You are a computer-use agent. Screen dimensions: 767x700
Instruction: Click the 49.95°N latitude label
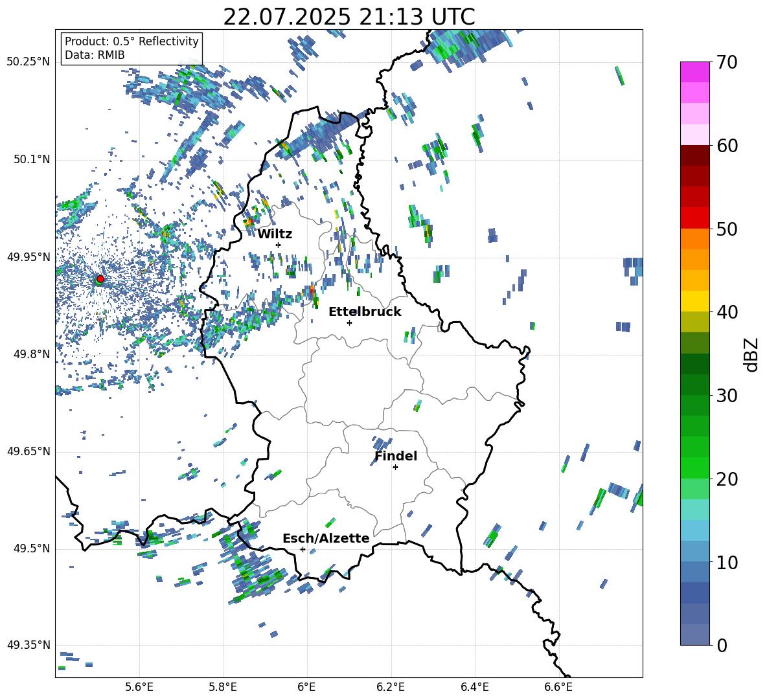pos(29,256)
